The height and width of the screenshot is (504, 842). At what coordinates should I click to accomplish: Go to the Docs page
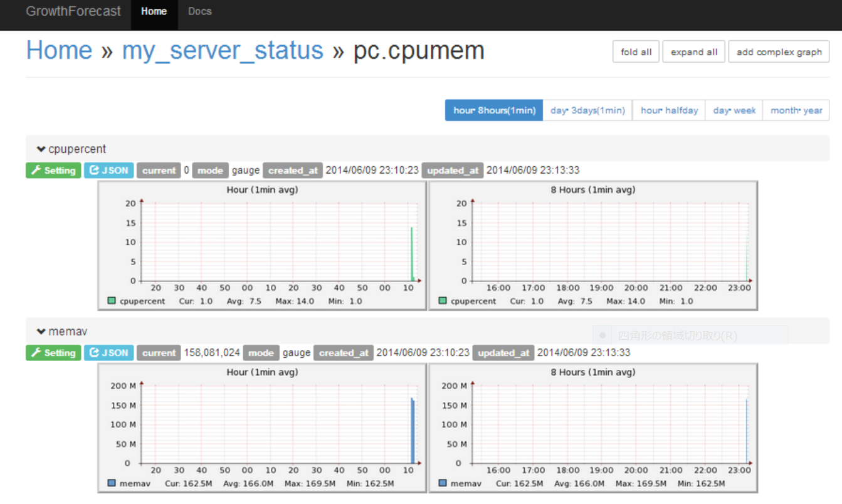click(x=199, y=11)
